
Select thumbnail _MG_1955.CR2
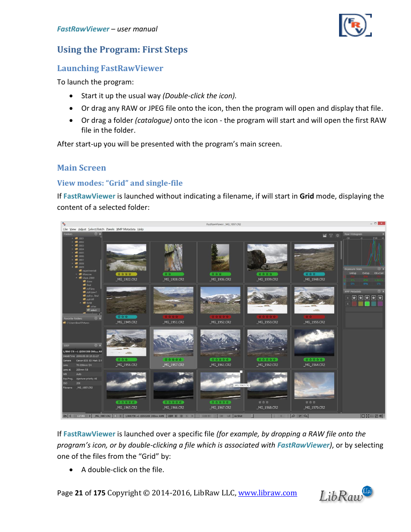pos(314,305)
